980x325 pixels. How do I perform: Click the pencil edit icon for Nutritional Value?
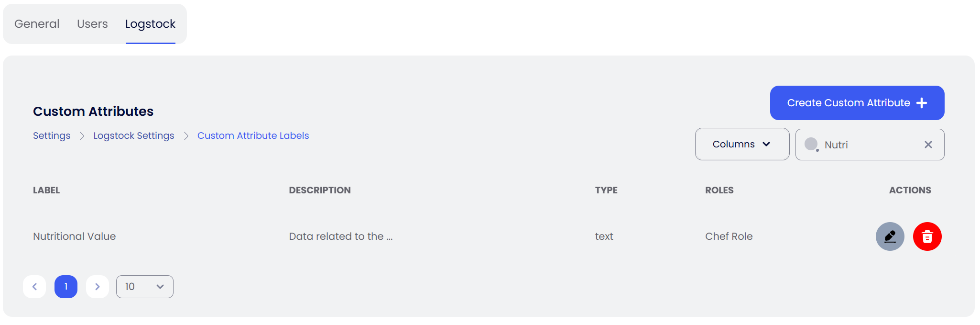890,236
